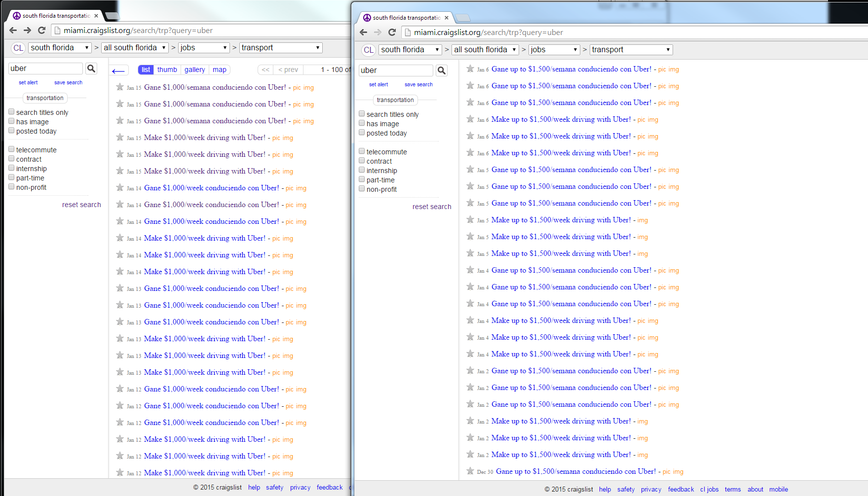The image size is (868, 496).
Task: Star the first Jan 14 Gane $1,000/week listing
Action: (119, 188)
